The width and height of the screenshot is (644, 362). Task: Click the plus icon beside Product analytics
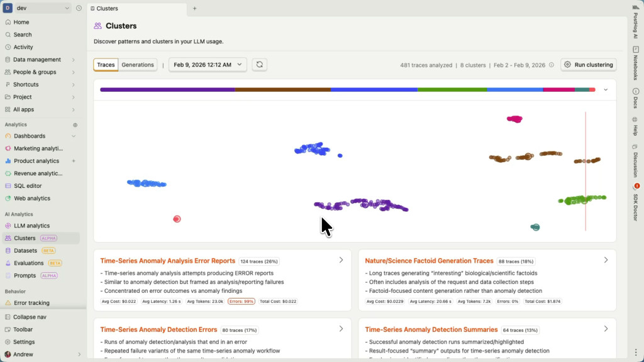pyautogui.click(x=74, y=161)
